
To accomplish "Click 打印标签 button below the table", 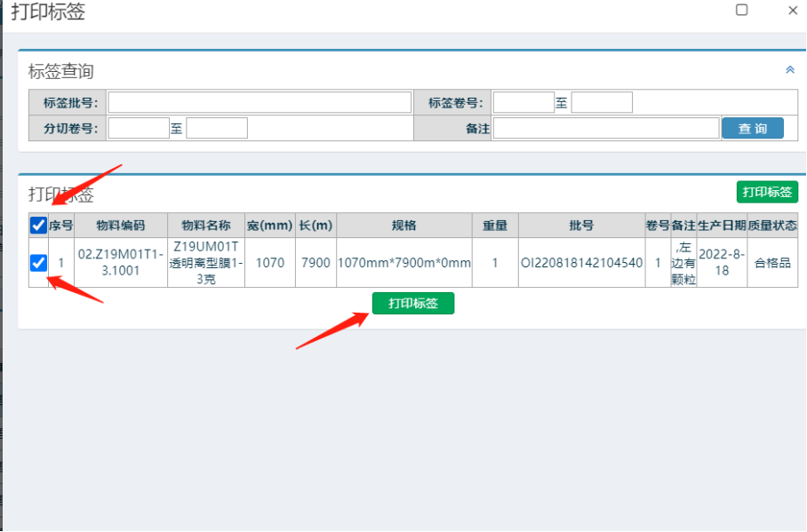I will [412, 304].
